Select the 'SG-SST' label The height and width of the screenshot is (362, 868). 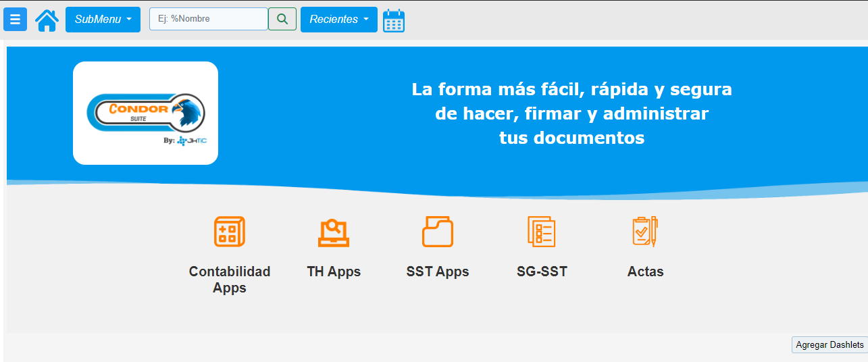tap(542, 271)
